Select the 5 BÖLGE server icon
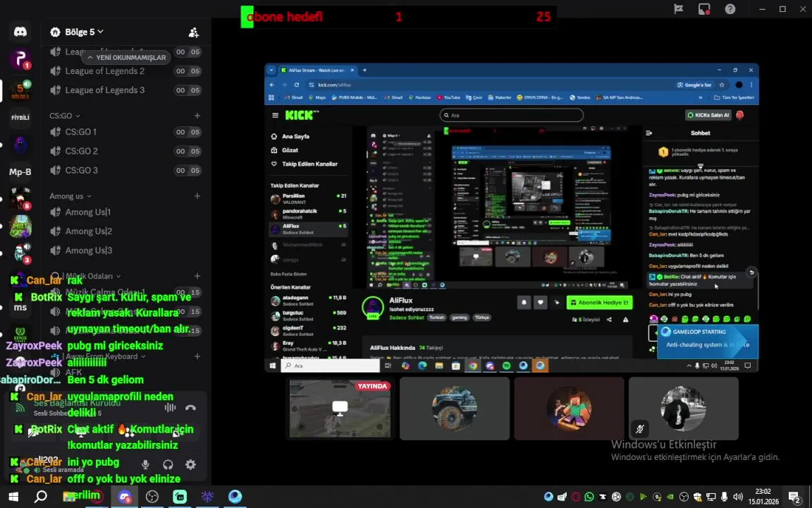This screenshot has height=508, width=812. [20, 91]
